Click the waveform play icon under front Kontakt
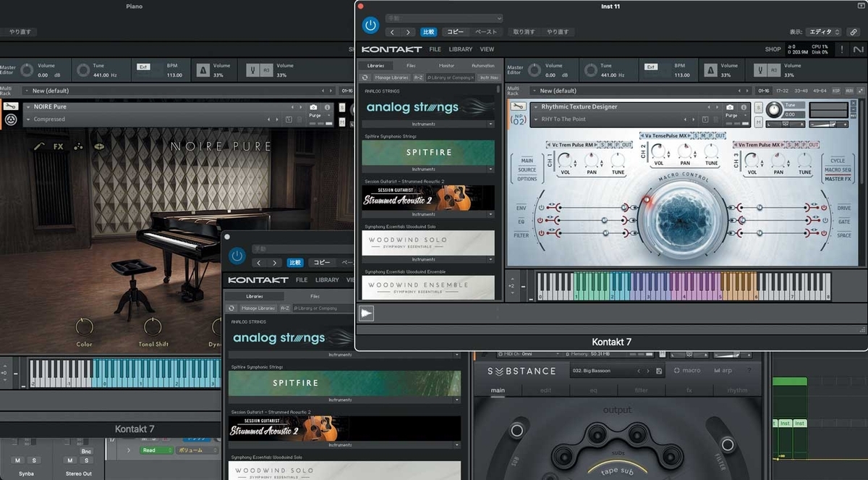Viewport: 868px width, 480px height. (367, 313)
